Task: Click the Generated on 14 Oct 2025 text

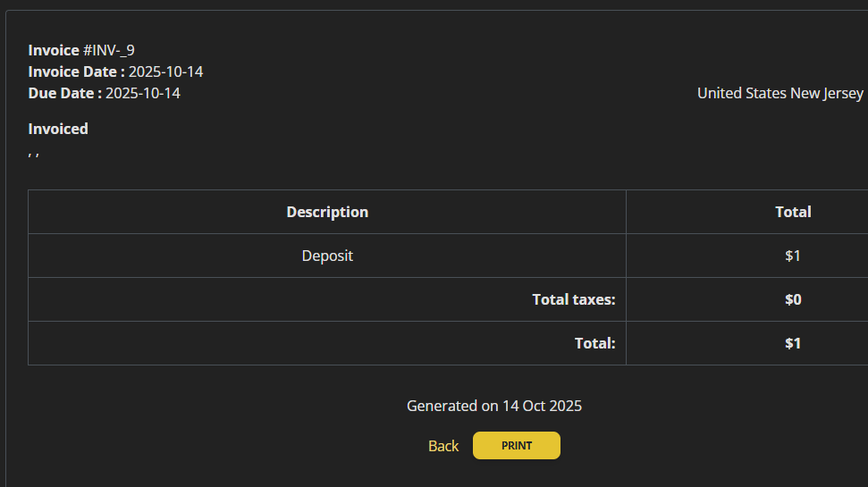Action: pos(493,406)
